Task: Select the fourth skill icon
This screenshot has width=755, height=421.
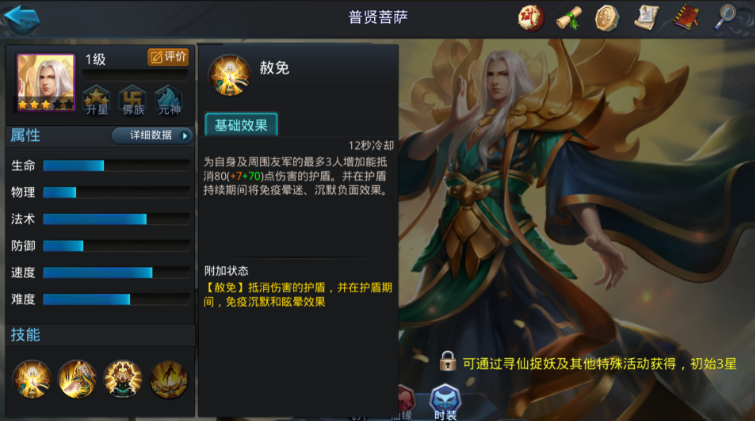Action: pos(169,379)
